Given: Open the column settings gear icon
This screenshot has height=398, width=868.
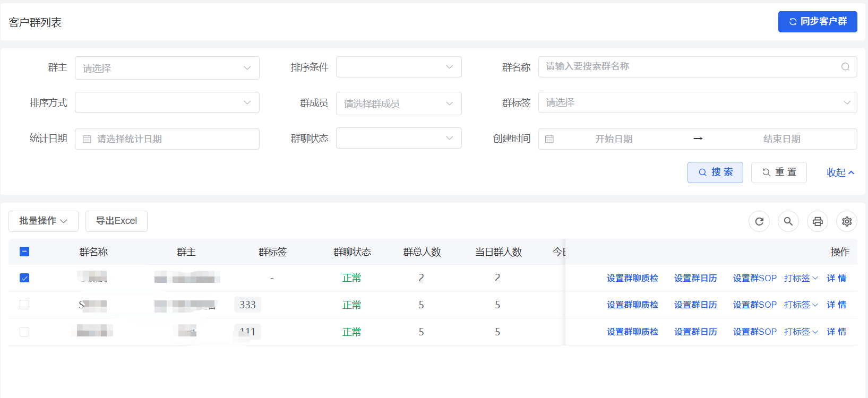Looking at the screenshot, I should click(x=847, y=221).
